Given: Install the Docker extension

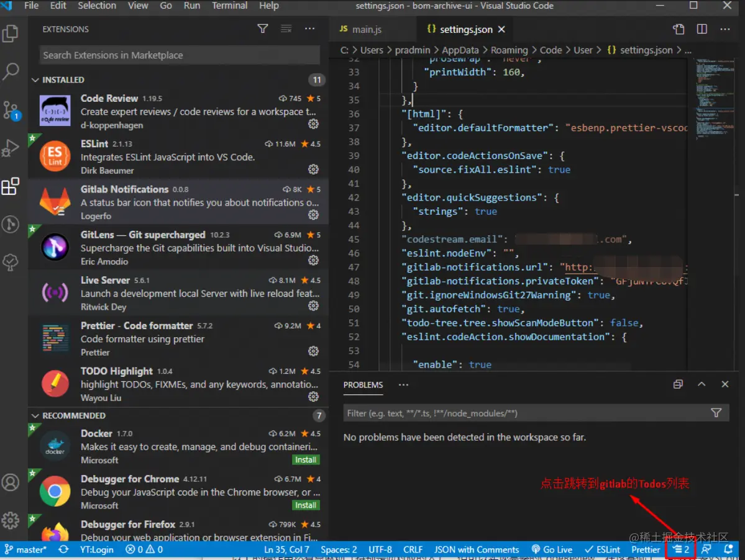Looking at the screenshot, I should tap(306, 460).
